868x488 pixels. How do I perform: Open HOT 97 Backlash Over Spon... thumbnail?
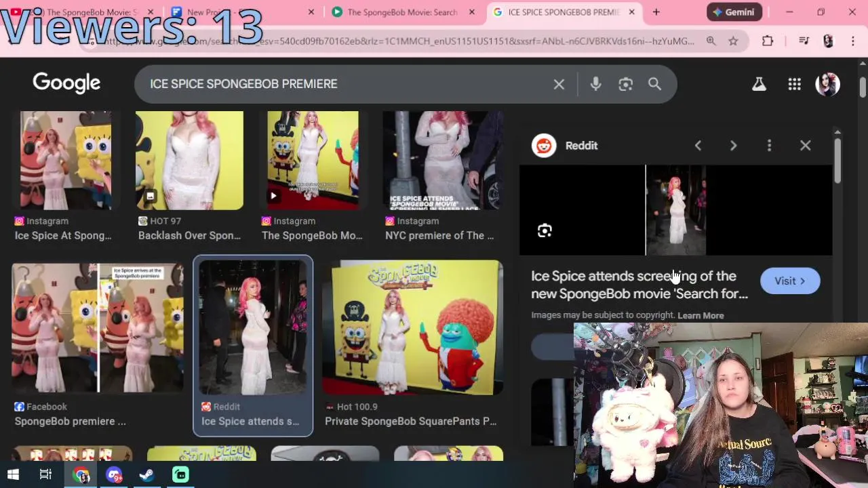(189, 160)
